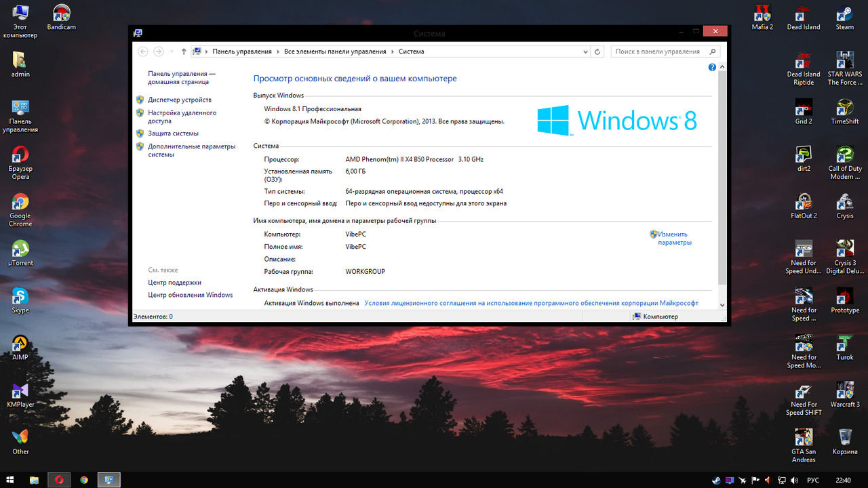Open Bandicam desktop shortcut
This screenshot has height=488, width=868.
click(x=61, y=18)
